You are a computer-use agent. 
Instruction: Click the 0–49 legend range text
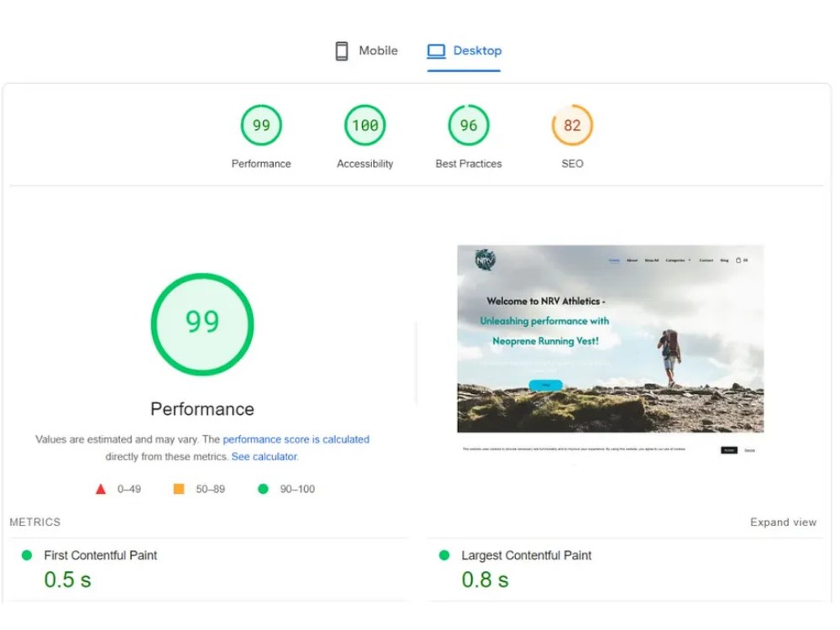click(129, 489)
